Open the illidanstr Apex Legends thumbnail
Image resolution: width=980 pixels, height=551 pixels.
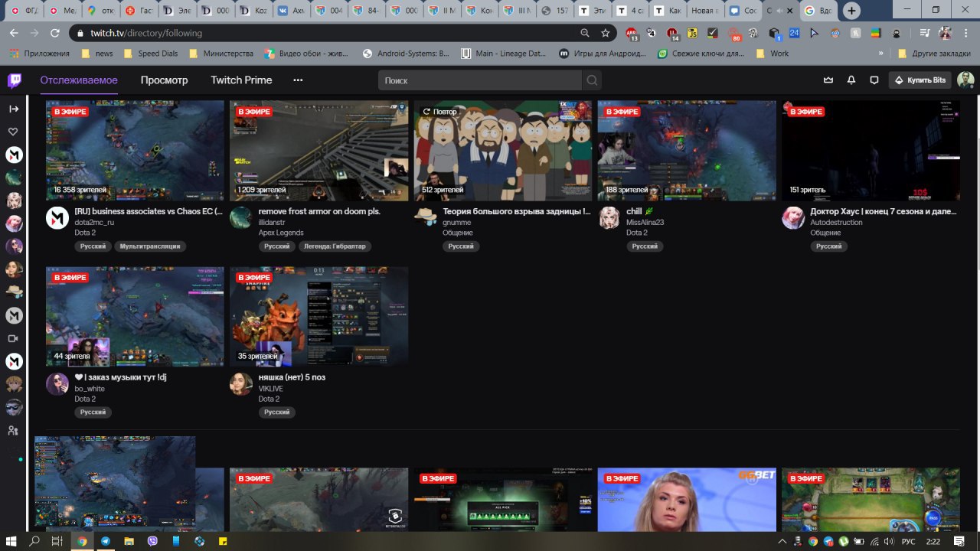318,151
